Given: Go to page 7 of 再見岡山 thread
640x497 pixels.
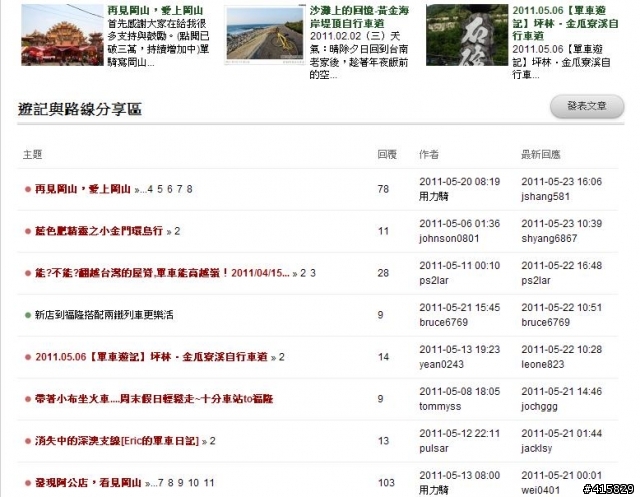Looking at the screenshot, I should (180, 189).
